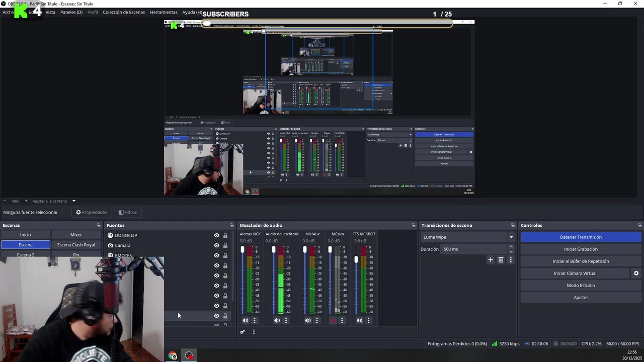644x362 pixels.
Task: Lock the Camara source
Action: click(x=225, y=245)
